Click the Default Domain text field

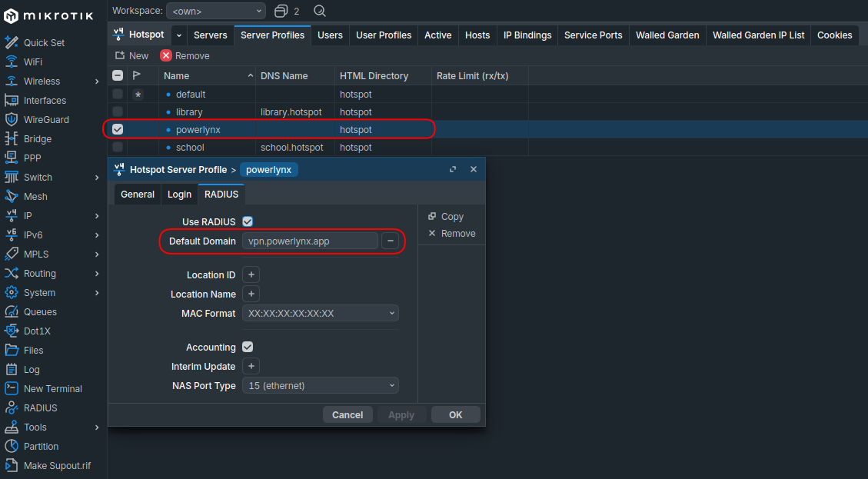[x=310, y=241]
